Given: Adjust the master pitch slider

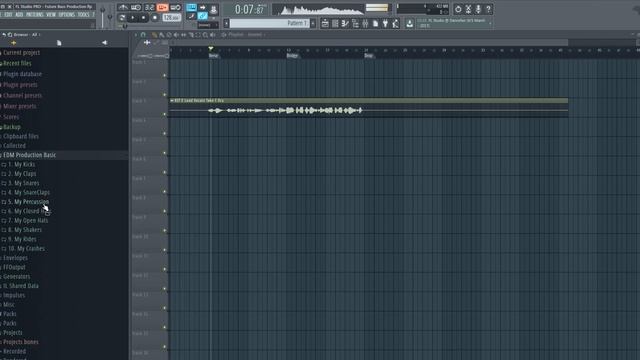Looking at the screenshot, I should point(110,16).
